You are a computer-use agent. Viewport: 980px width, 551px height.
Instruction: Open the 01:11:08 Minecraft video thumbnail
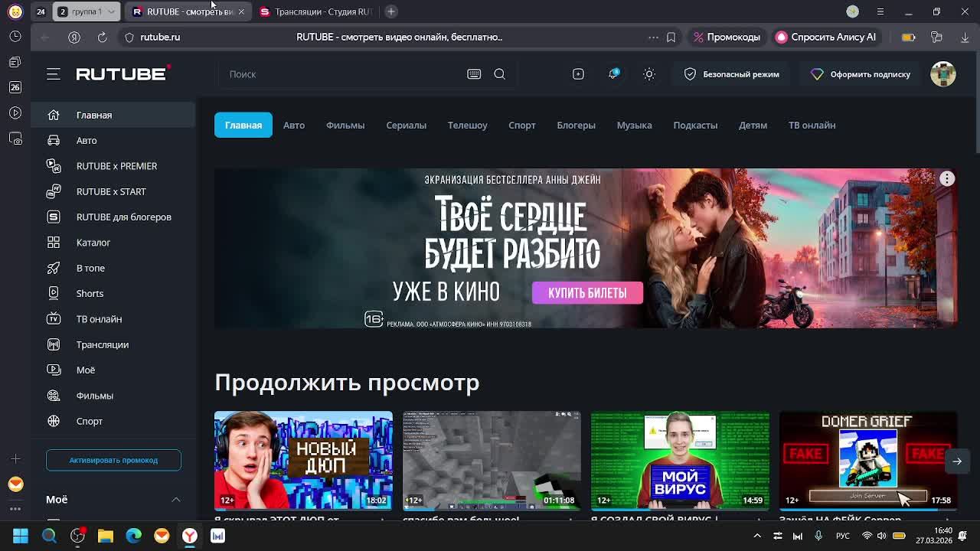pos(492,461)
